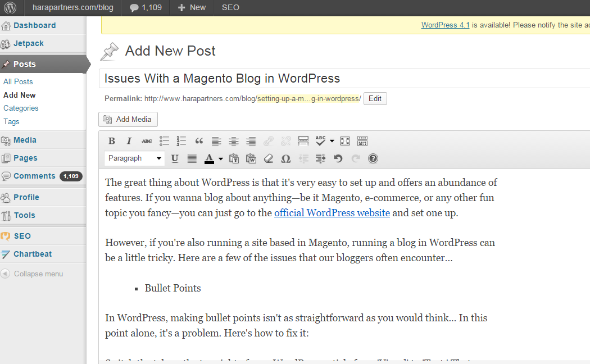
Task: Open SEO in the admin bar
Action: 230,7
